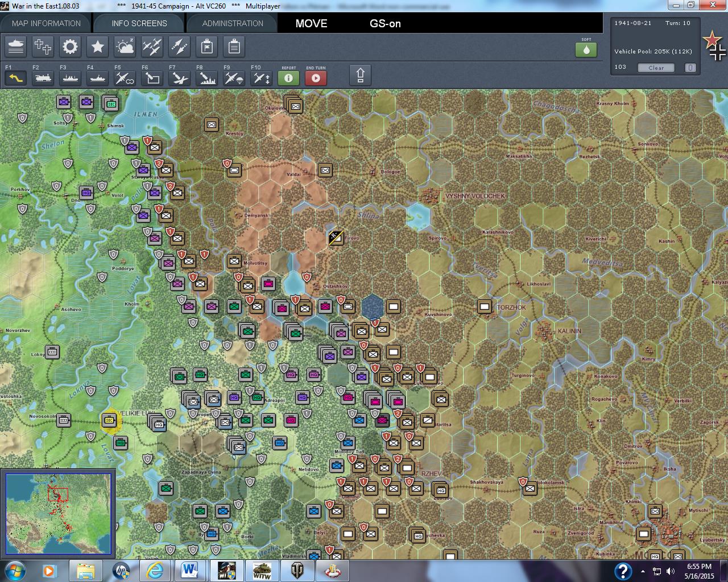This screenshot has height=582, width=728.
Task: Activate the F9 airborne drop mission icon
Action: point(233,78)
